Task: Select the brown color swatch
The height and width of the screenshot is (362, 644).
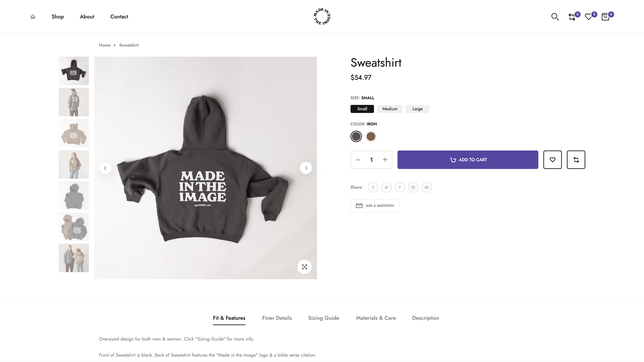Action: coord(371,136)
